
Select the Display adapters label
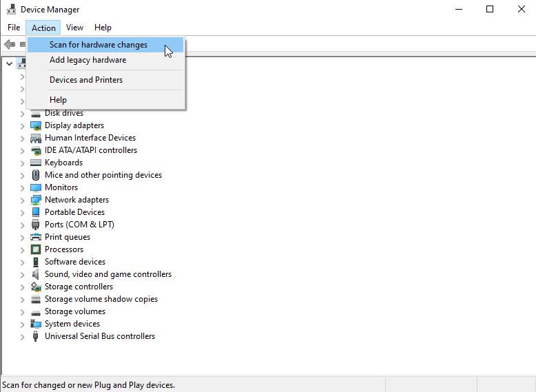coord(74,125)
